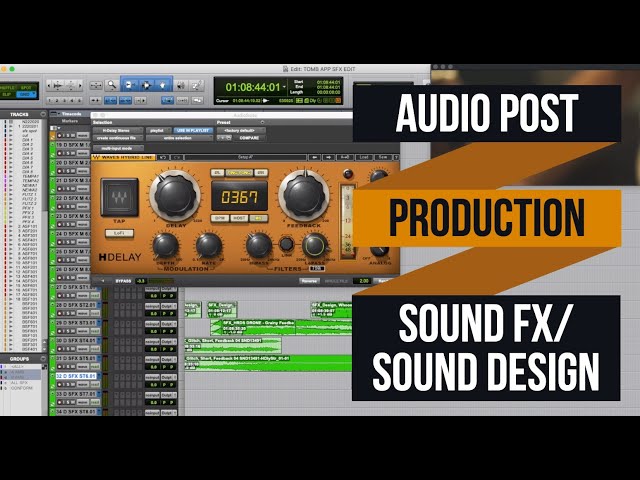Screen dimensions: 640x480
Task: Click the Load button in Waves bar
Action: pyautogui.click(x=364, y=157)
